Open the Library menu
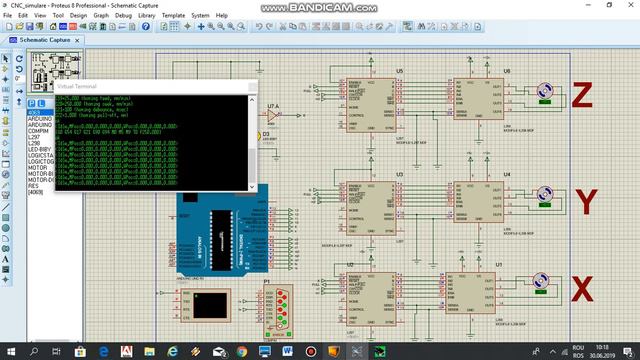The width and height of the screenshot is (640, 360). pos(147,16)
